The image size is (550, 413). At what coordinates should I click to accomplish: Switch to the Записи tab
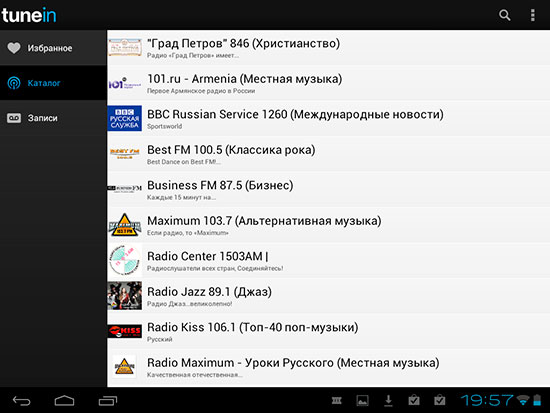coord(53,118)
